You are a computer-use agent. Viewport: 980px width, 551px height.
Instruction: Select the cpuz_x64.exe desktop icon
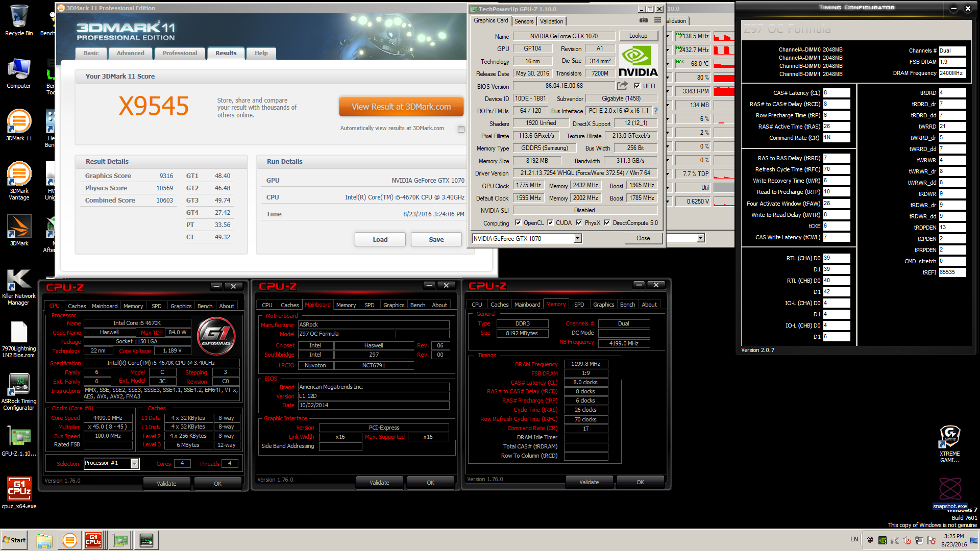[x=19, y=493]
